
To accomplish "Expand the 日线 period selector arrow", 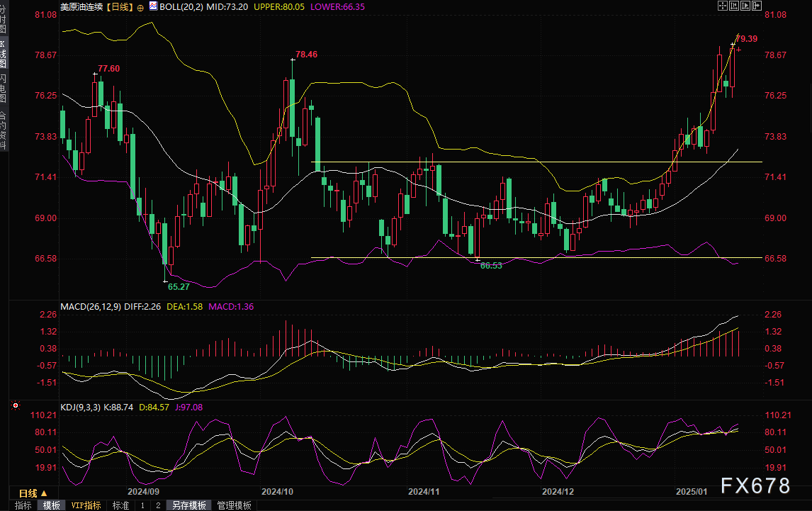I will click(x=44, y=493).
